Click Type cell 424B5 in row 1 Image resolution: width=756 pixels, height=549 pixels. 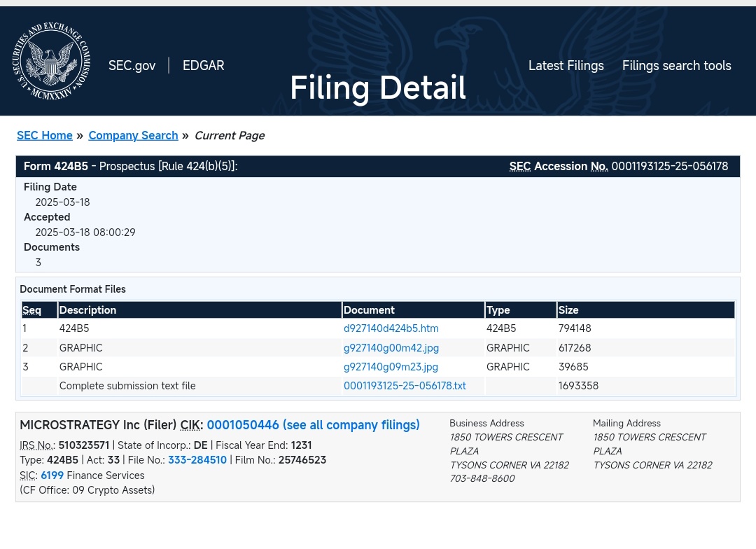(x=501, y=328)
